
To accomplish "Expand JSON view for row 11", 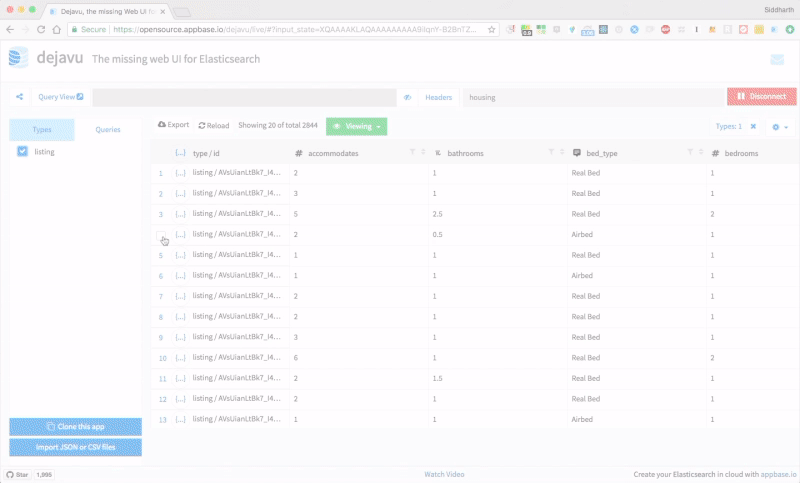I will click(x=180, y=378).
